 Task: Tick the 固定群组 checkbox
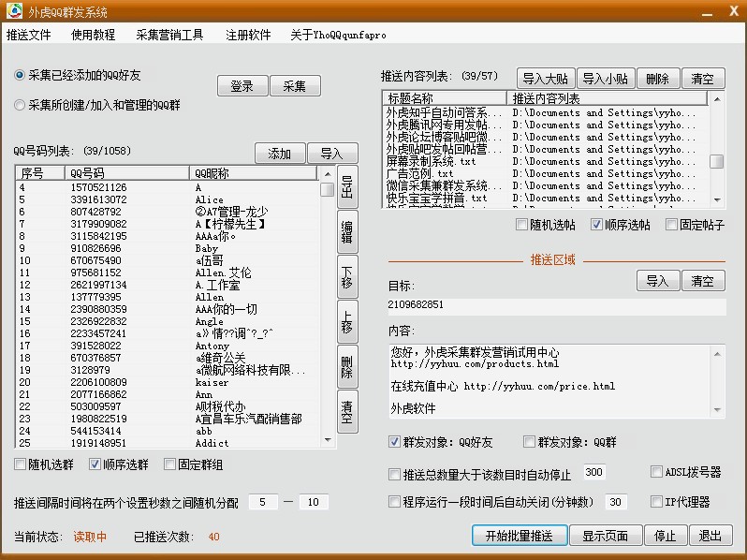point(169,464)
